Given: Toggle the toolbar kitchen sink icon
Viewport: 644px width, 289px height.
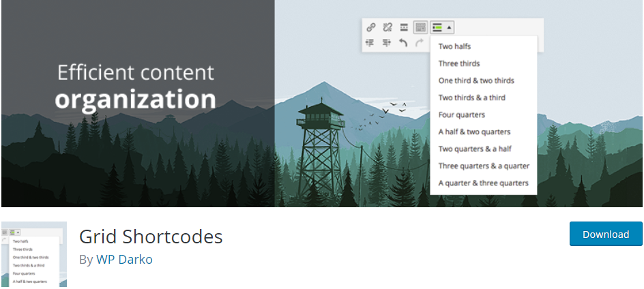Looking at the screenshot, I should 420,27.
